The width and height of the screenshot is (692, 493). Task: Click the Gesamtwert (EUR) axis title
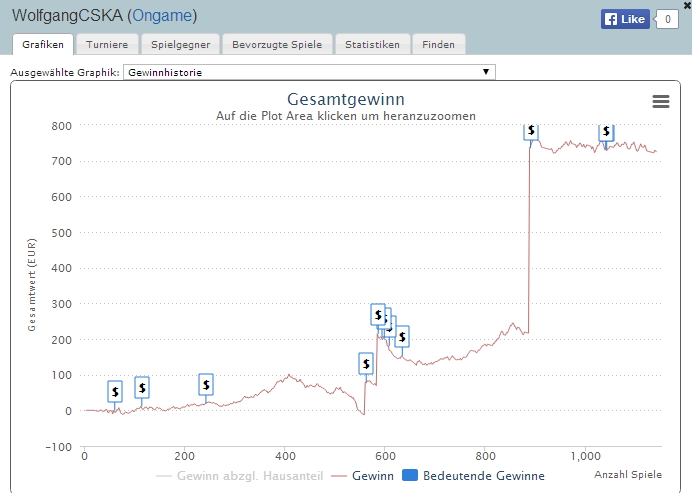[32, 285]
